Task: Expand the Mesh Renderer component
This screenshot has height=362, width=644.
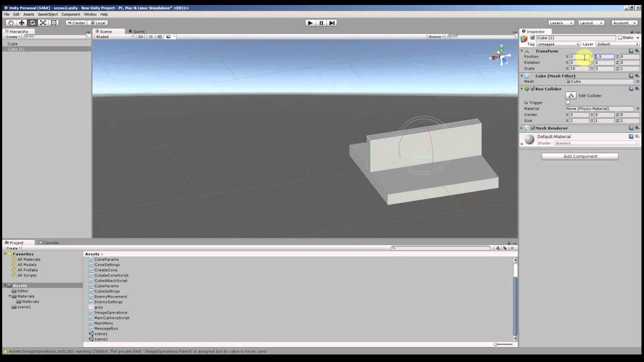Action: [522, 128]
